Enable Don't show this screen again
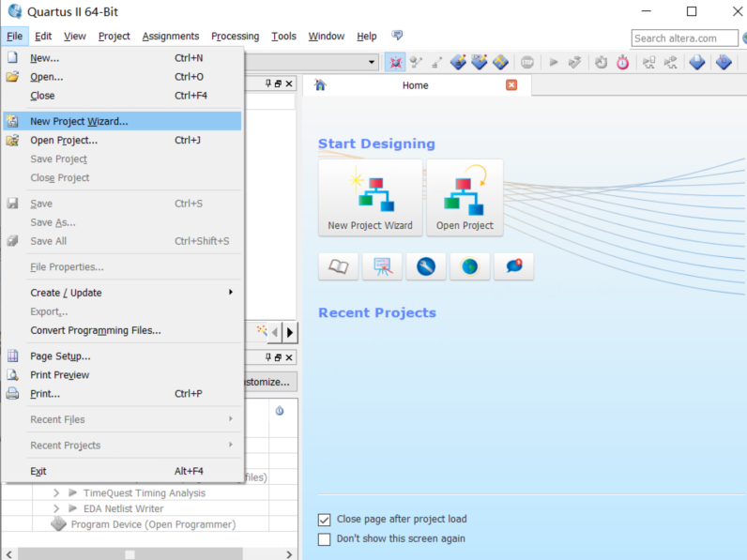 click(324, 539)
